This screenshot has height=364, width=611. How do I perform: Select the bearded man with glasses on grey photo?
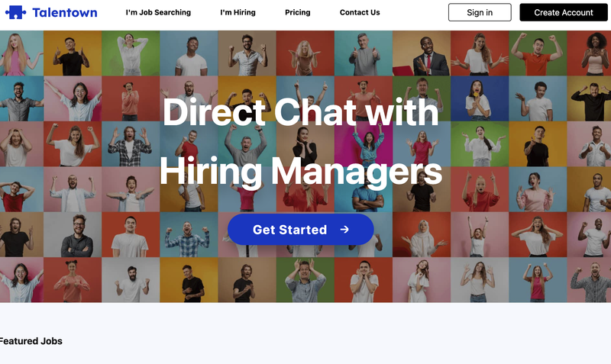click(x=73, y=235)
